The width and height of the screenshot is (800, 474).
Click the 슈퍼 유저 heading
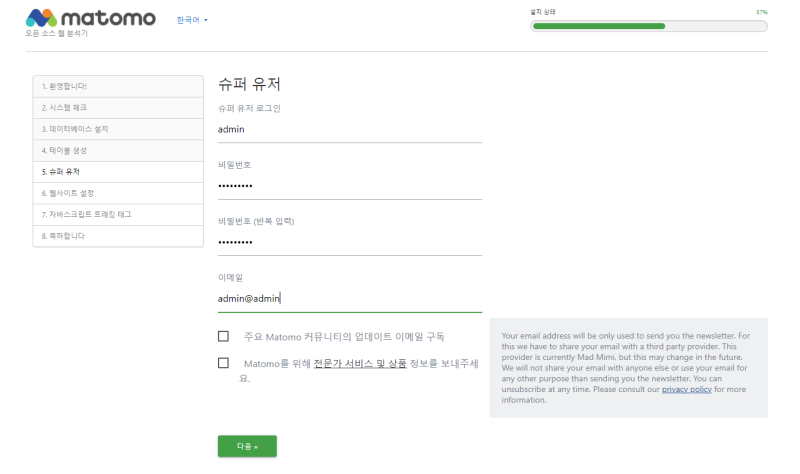pyautogui.click(x=249, y=84)
